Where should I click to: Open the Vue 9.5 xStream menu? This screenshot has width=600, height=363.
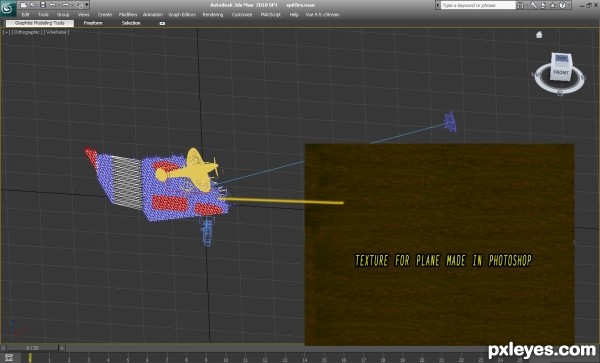pyautogui.click(x=322, y=15)
